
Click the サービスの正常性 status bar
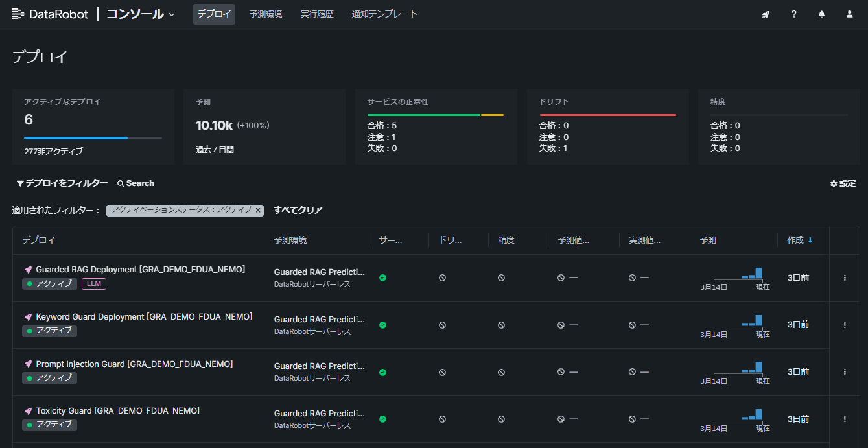tap(436, 115)
